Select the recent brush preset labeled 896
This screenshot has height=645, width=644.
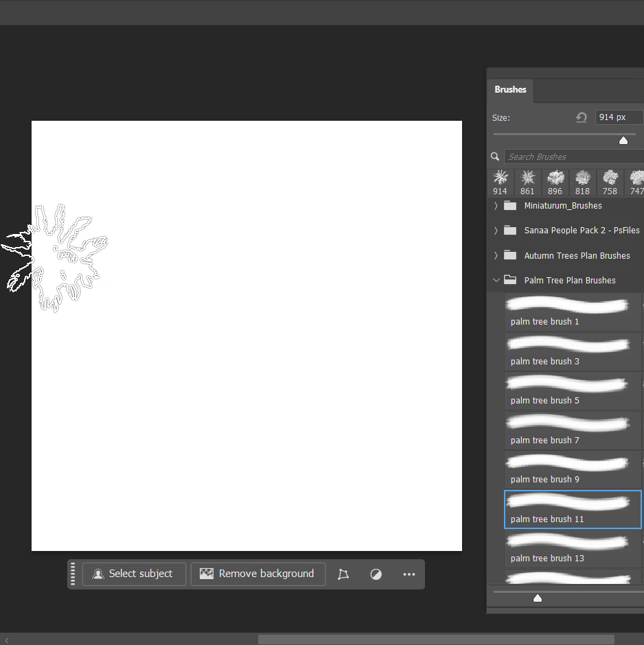(555, 183)
